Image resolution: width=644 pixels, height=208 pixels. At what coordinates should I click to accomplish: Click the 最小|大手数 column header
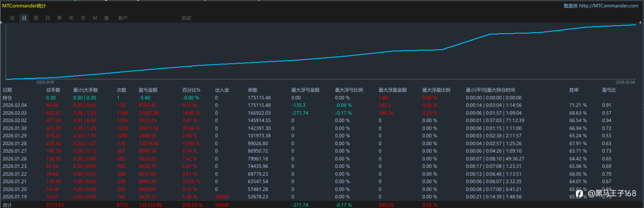[86, 90]
